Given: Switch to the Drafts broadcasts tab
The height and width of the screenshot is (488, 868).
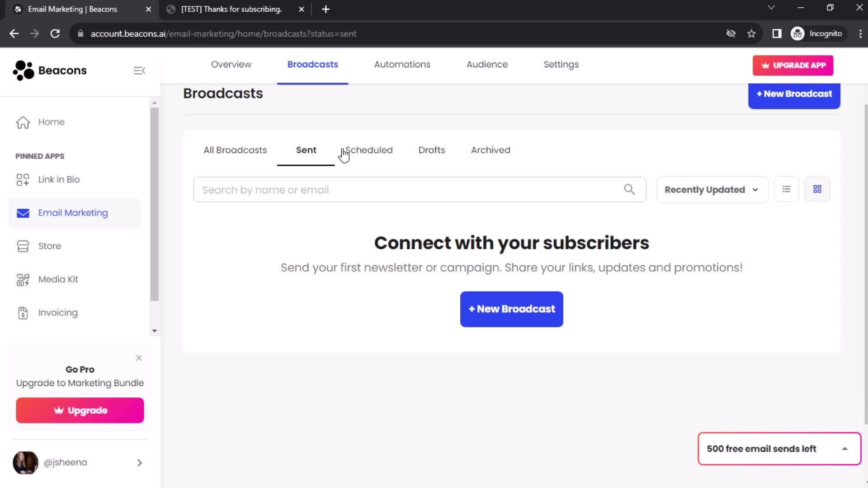Looking at the screenshot, I should coord(432,150).
